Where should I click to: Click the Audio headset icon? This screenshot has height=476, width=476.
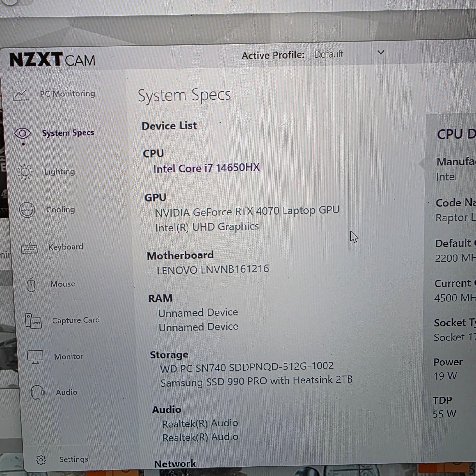point(37,392)
